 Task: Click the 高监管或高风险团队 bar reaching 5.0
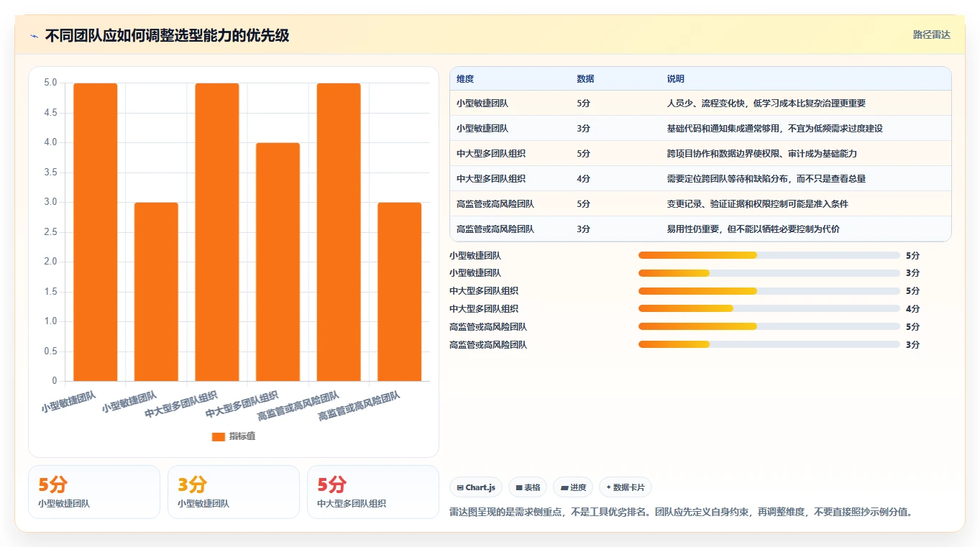(x=339, y=232)
